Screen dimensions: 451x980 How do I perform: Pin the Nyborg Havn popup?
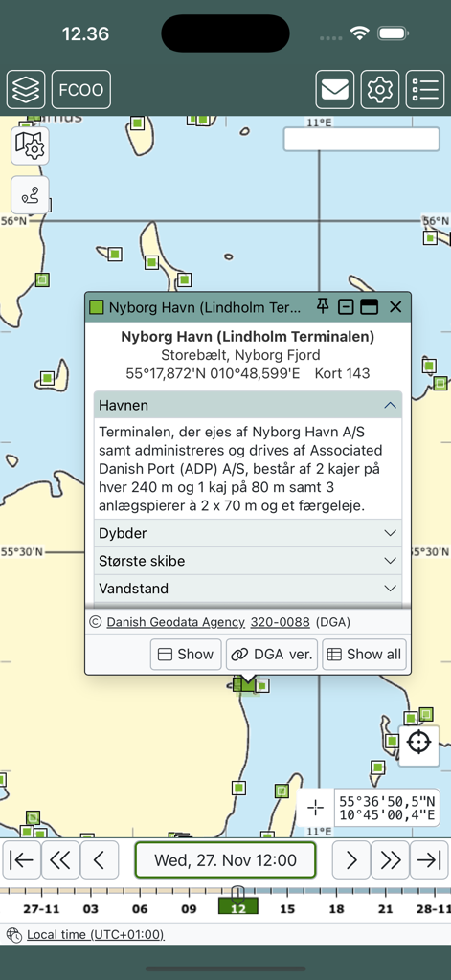tap(323, 306)
